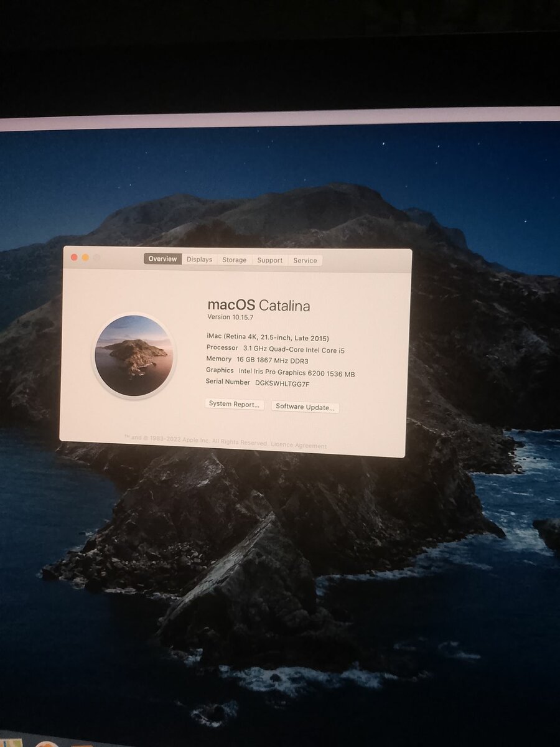
Task: View the Support tab
Action: click(x=269, y=260)
